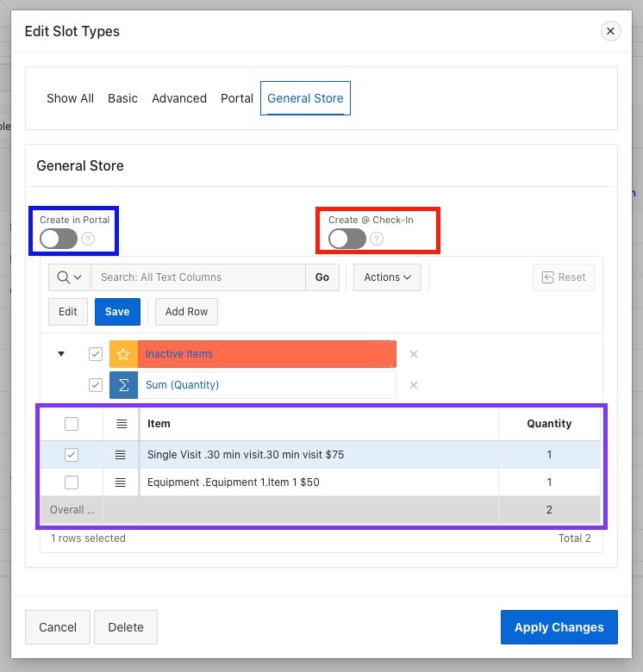Screen dimensions: 643x672
Task: Click help icon beside Create @ Check-In
Action: click(377, 239)
